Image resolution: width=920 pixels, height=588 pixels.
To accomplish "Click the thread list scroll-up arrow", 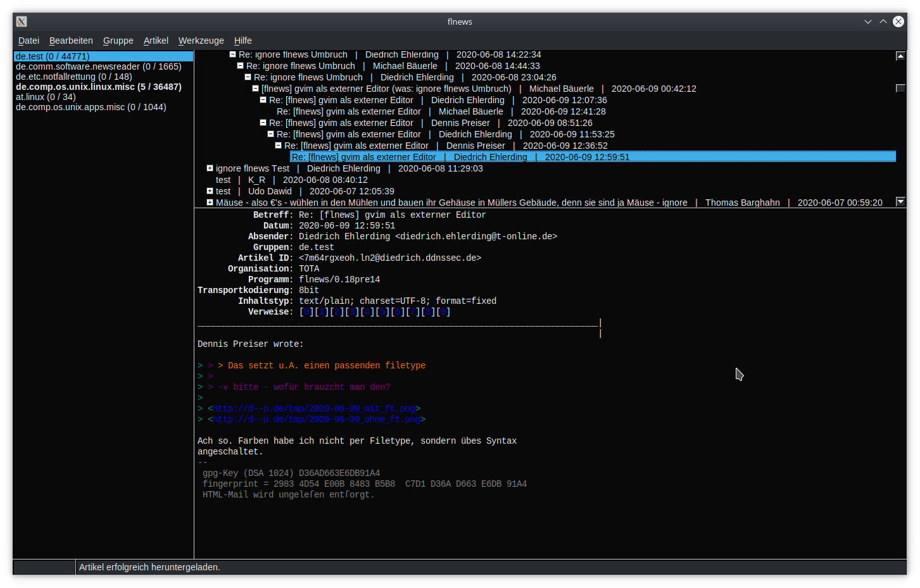I will click(900, 56).
